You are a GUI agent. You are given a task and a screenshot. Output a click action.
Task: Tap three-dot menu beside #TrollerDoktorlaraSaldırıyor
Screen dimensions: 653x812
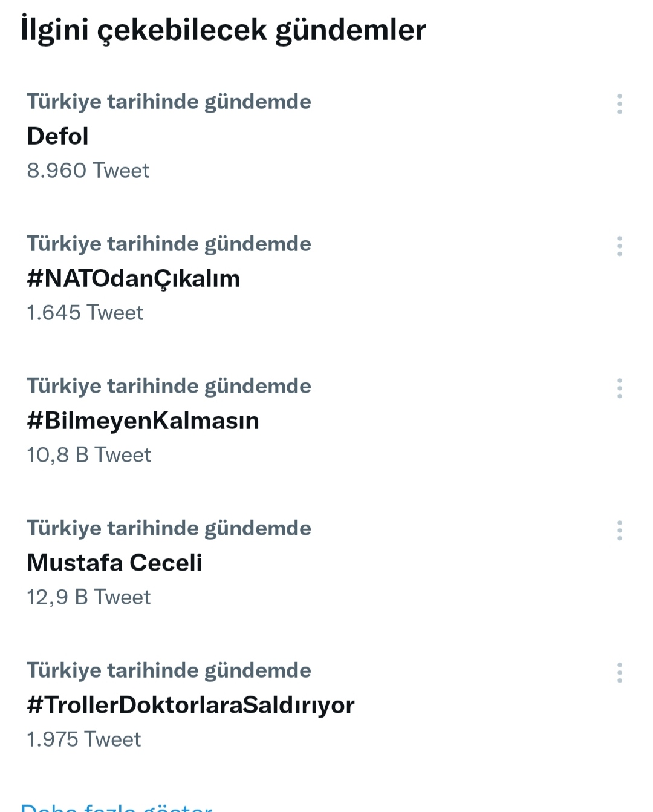click(619, 673)
